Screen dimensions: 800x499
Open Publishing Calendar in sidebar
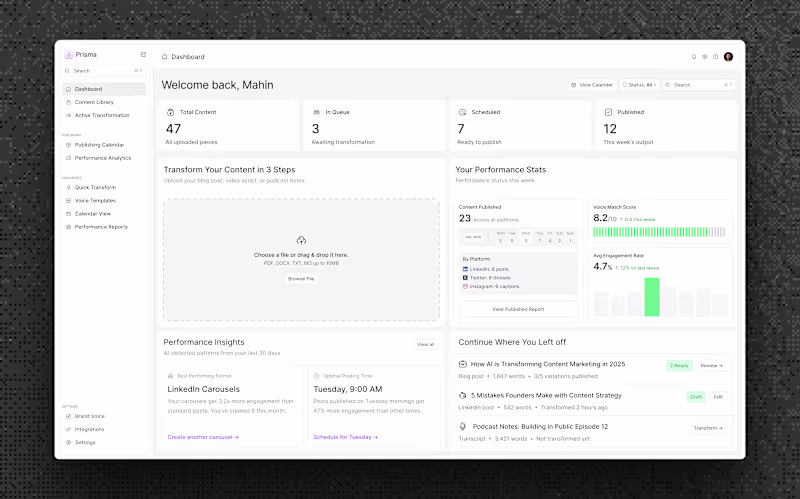click(x=104, y=145)
